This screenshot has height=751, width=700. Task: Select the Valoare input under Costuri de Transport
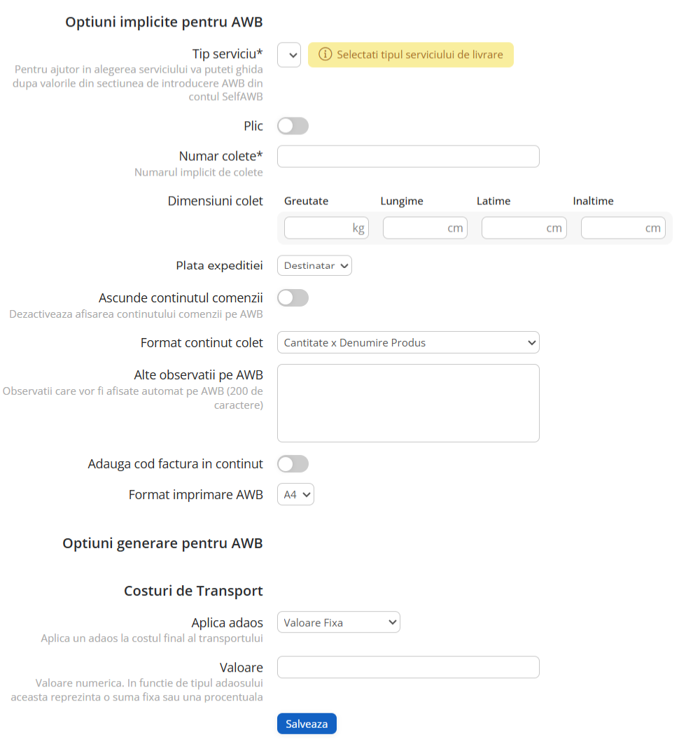[408, 667]
